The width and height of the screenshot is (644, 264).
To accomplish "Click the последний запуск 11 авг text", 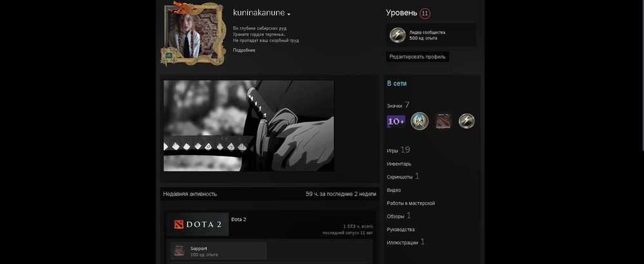I will pyautogui.click(x=348, y=233).
